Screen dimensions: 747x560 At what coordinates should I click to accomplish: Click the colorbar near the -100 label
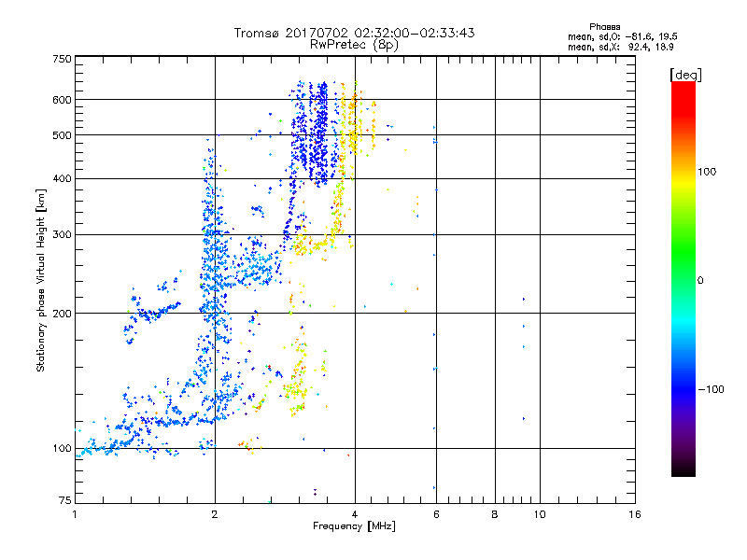point(684,389)
